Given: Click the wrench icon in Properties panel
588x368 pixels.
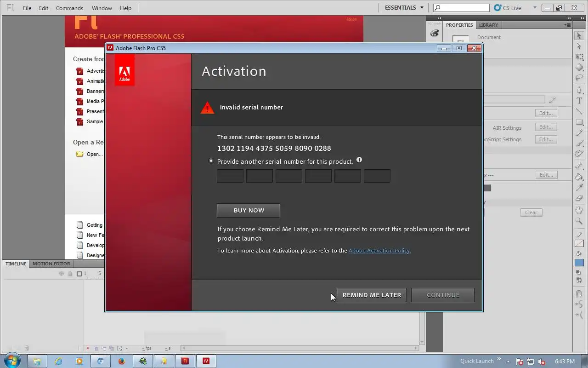Looking at the screenshot, I should [552, 100].
